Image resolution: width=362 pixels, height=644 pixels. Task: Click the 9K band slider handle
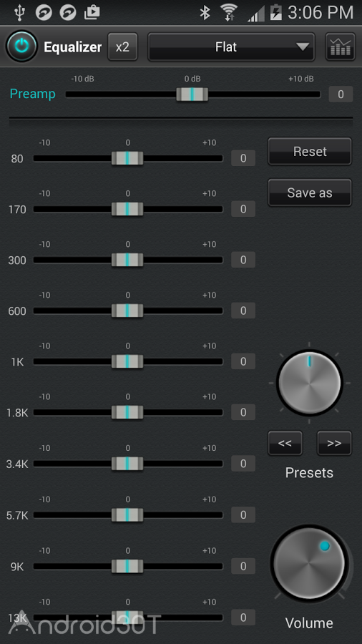(127, 566)
